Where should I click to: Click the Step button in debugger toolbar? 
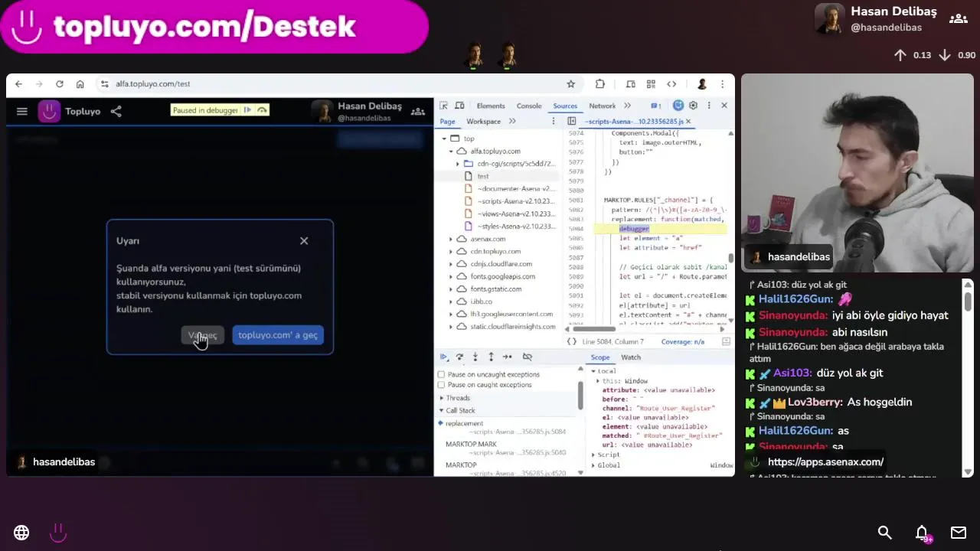click(507, 357)
